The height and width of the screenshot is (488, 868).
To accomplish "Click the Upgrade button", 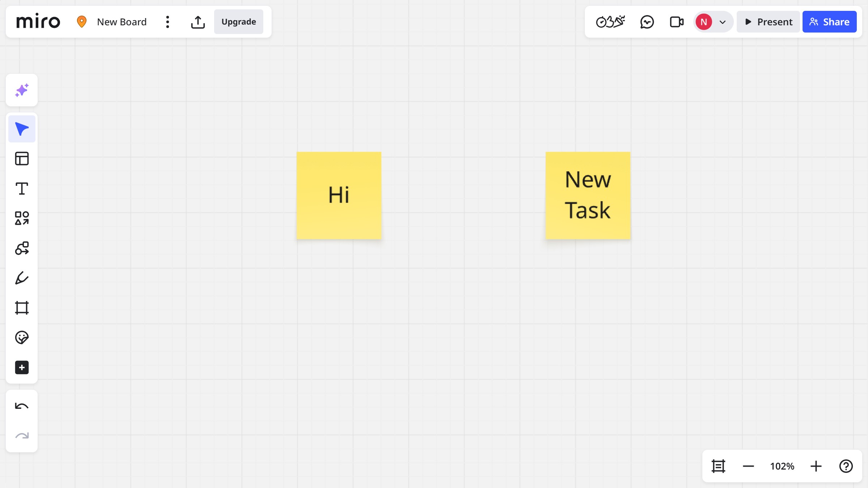I will 238,22.
